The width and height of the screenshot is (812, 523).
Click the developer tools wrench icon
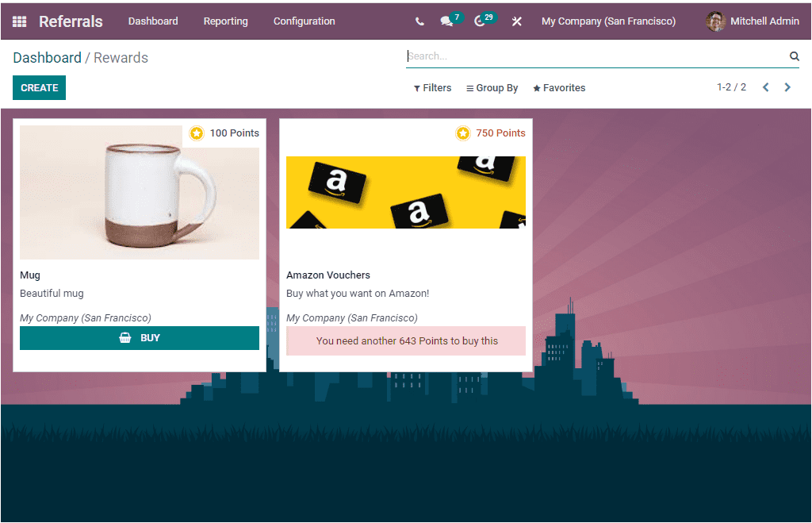point(516,21)
